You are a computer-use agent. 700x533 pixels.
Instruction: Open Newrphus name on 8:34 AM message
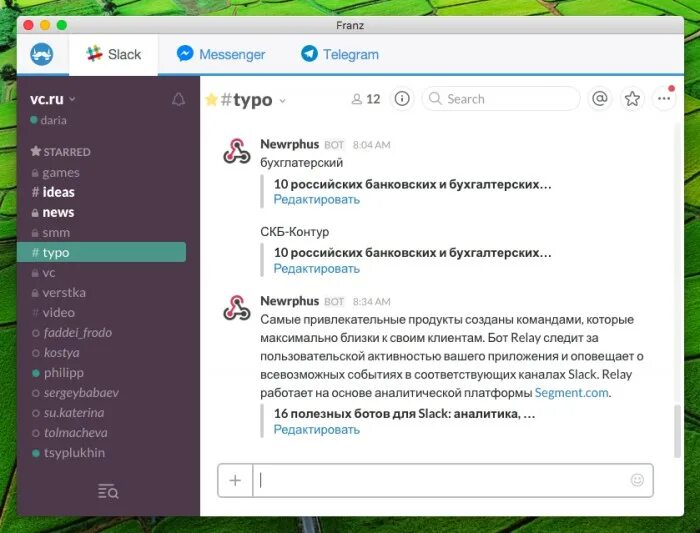click(x=289, y=301)
